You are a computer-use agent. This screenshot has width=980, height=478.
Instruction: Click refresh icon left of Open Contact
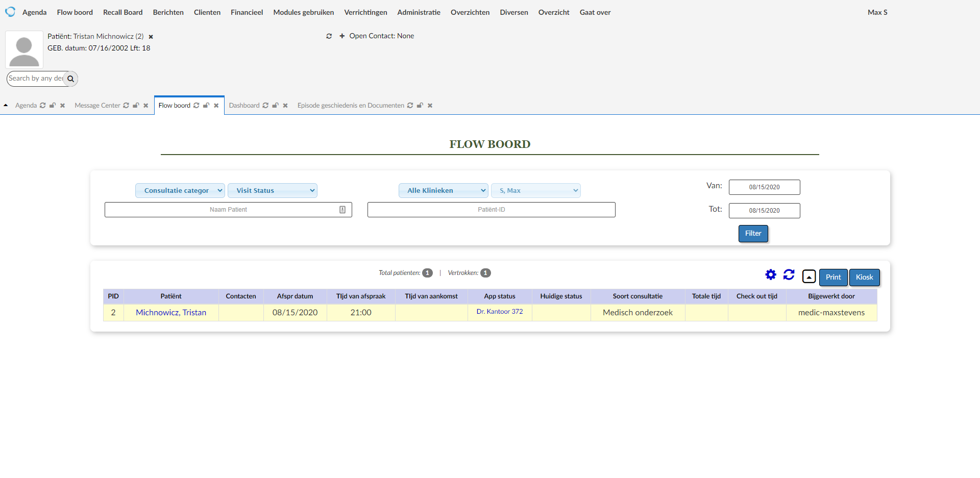pyautogui.click(x=329, y=36)
